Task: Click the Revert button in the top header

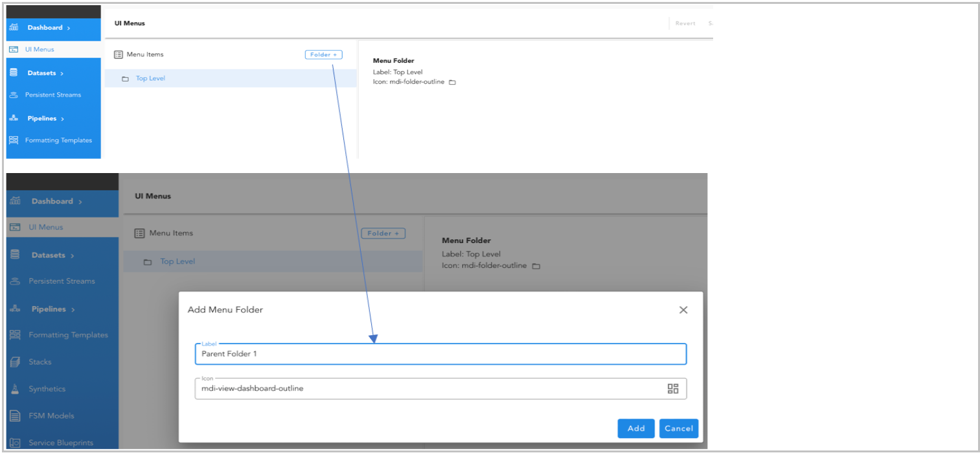Action: tap(685, 23)
